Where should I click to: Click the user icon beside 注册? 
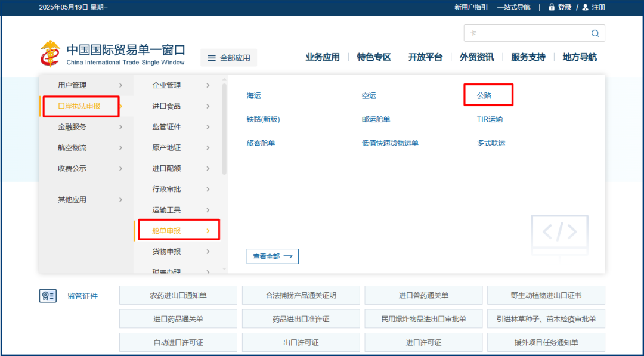pyautogui.click(x=586, y=7)
